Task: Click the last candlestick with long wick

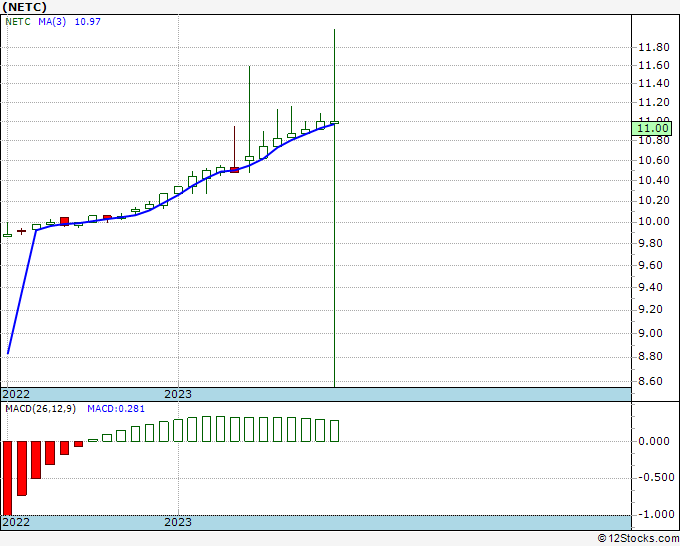Action: pos(334,208)
